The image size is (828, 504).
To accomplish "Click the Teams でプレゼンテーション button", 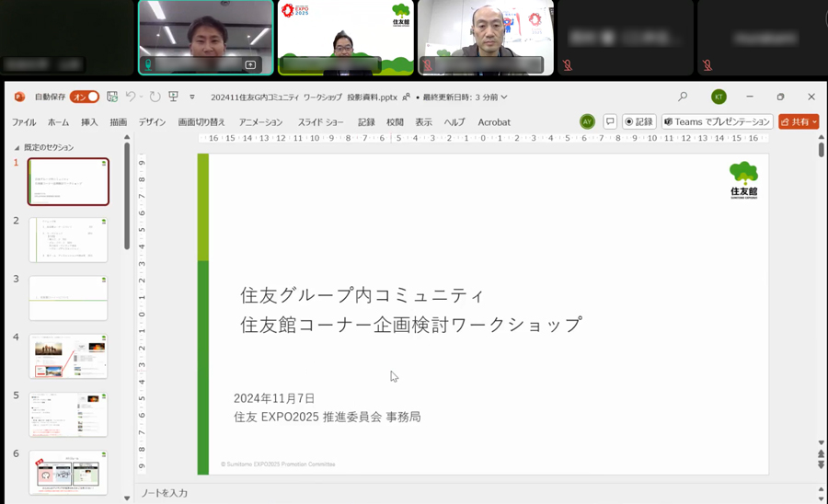I will 717,122.
